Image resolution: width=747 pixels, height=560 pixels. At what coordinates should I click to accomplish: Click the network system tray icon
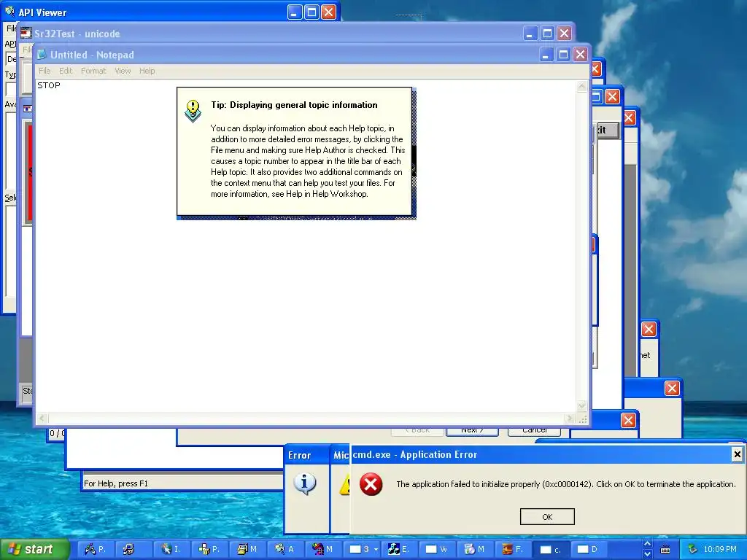tap(692, 550)
